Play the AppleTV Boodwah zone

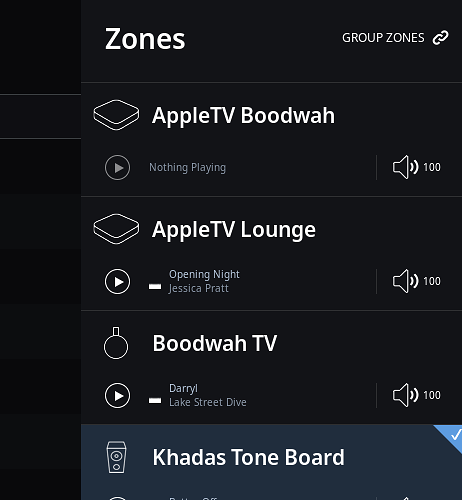[117, 167]
